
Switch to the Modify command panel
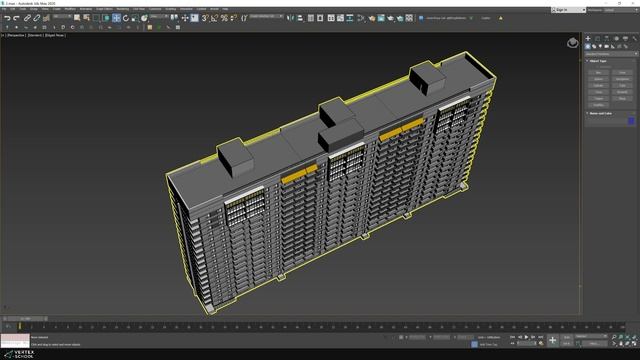point(598,38)
